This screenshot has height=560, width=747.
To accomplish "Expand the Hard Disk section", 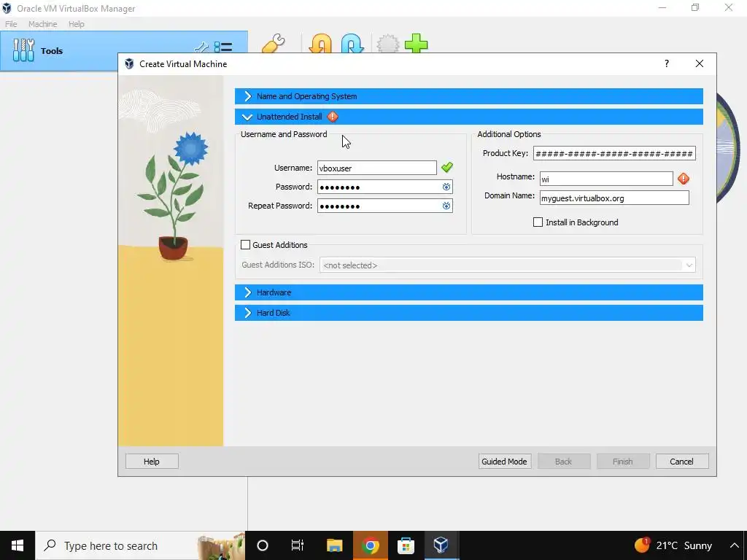I will tap(469, 313).
